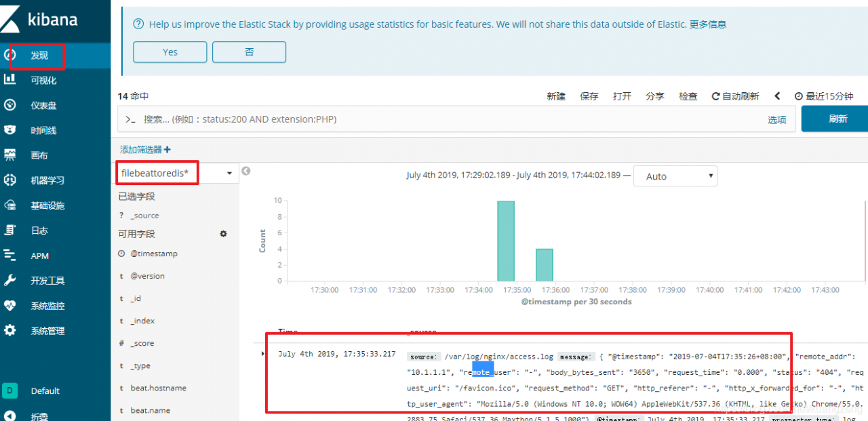Click the gear icon beside 可用字段
Image resolution: width=868 pixels, height=421 pixels.
(x=223, y=234)
